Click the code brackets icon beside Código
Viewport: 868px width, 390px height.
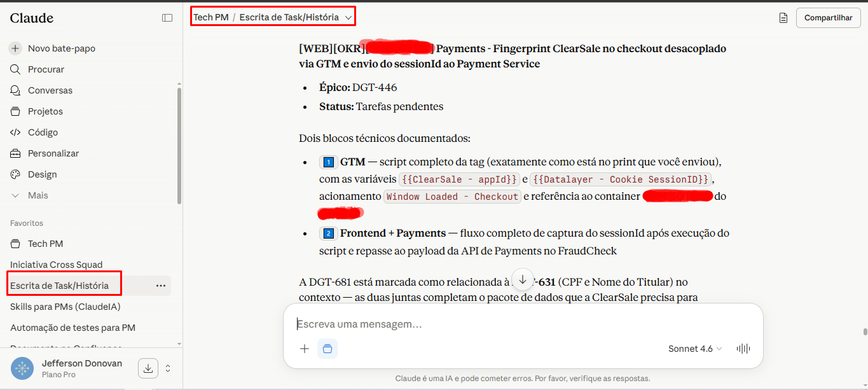point(15,132)
